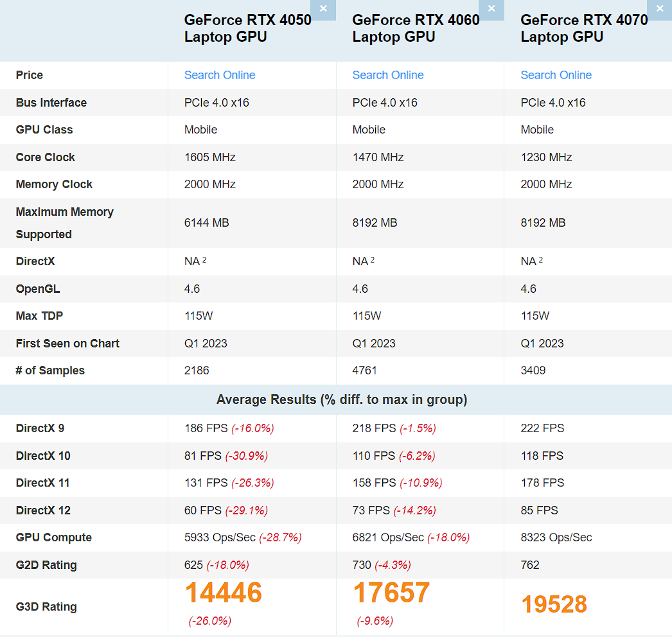This screenshot has width=672, height=637.
Task: Click the 222 FPS DirectX 9 value
Action: pos(542,428)
